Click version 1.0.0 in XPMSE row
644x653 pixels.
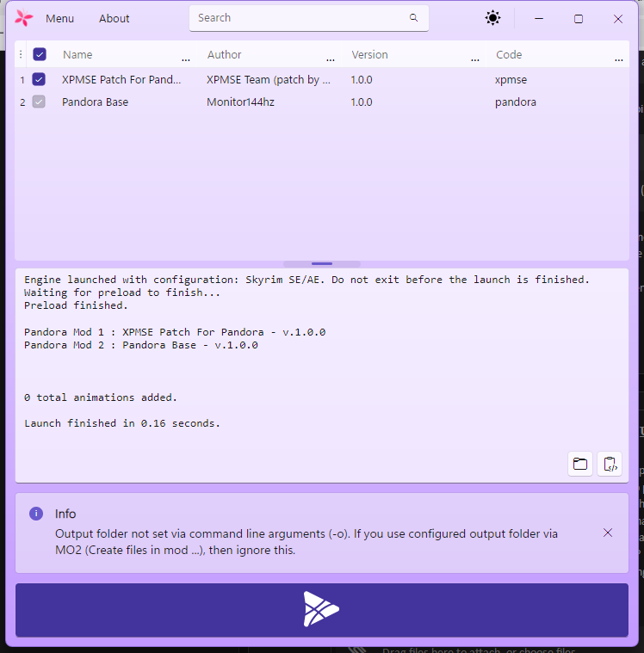pyautogui.click(x=362, y=79)
